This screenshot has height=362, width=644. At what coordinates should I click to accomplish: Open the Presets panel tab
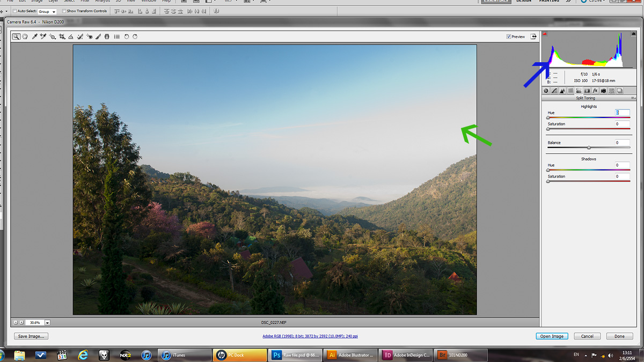click(x=611, y=91)
